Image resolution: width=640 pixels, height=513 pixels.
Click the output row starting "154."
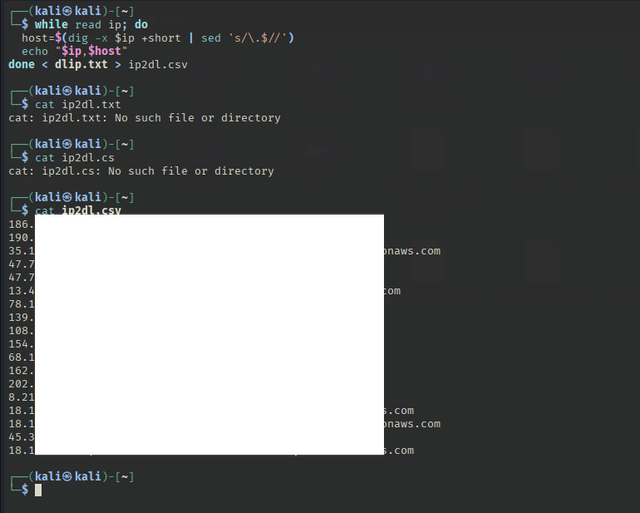(22, 344)
